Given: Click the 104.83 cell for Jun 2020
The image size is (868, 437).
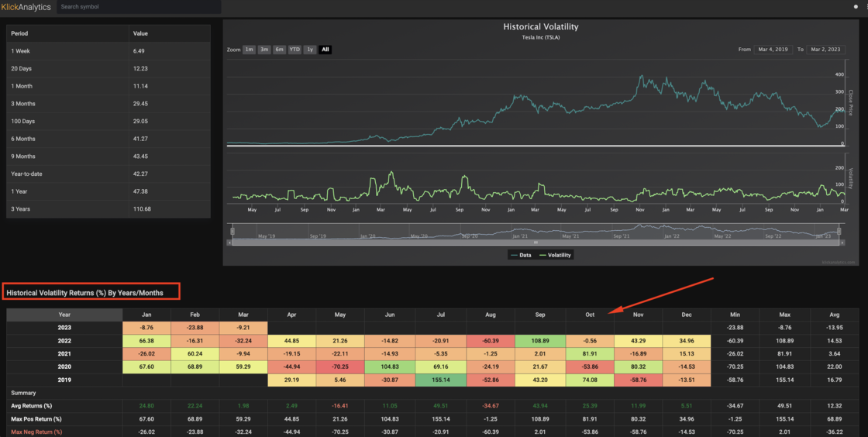Looking at the screenshot, I should [390, 366].
